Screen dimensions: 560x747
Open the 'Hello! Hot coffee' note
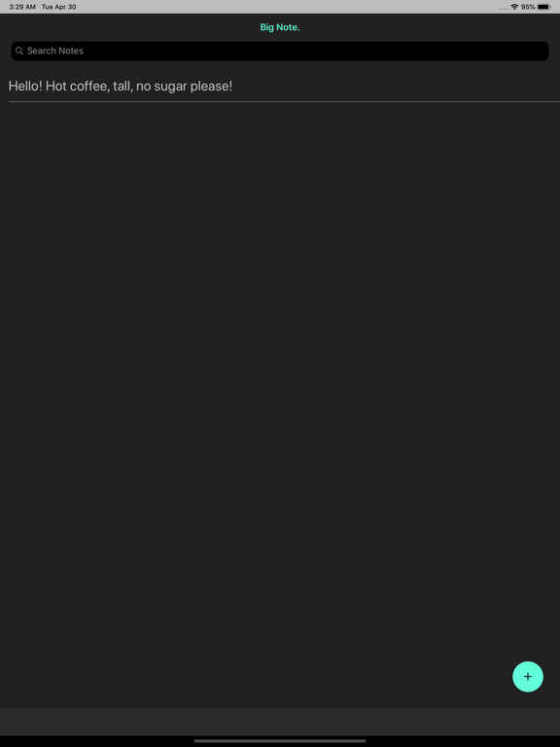click(x=284, y=87)
